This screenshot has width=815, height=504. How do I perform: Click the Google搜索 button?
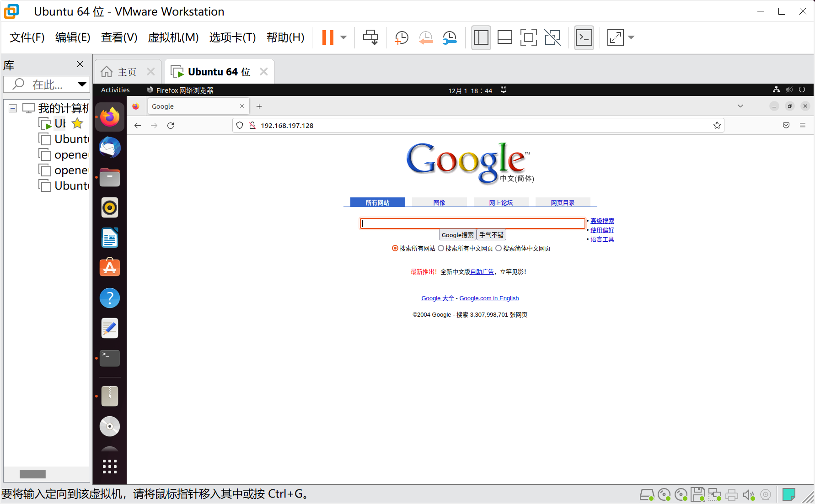[457, 235]
